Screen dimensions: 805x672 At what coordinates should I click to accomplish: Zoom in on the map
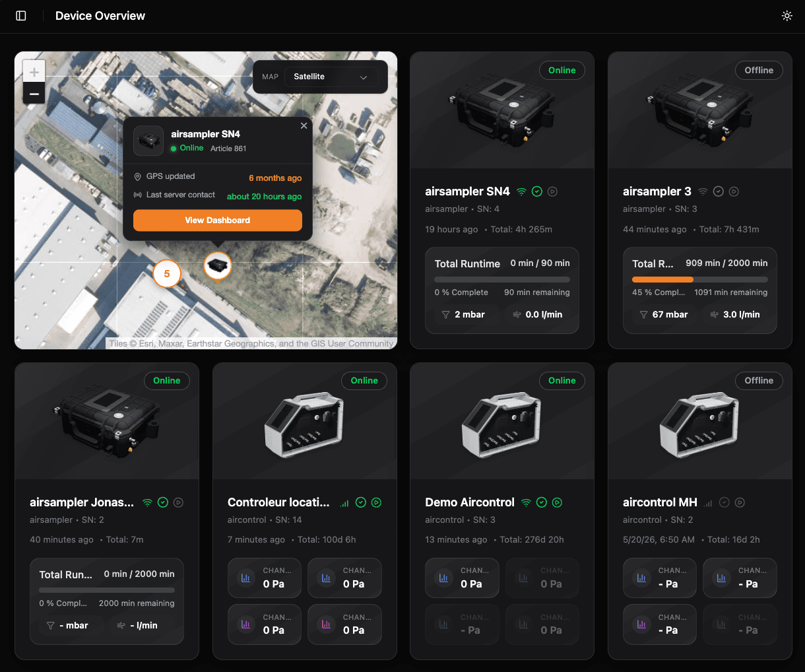click(x=34, y=72)
